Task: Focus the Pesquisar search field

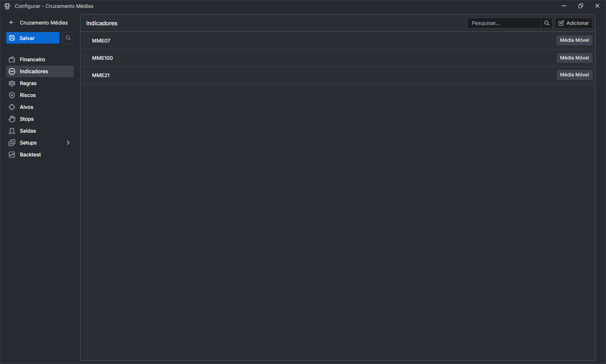Action: pyautogui.click(x=504, y=23)
